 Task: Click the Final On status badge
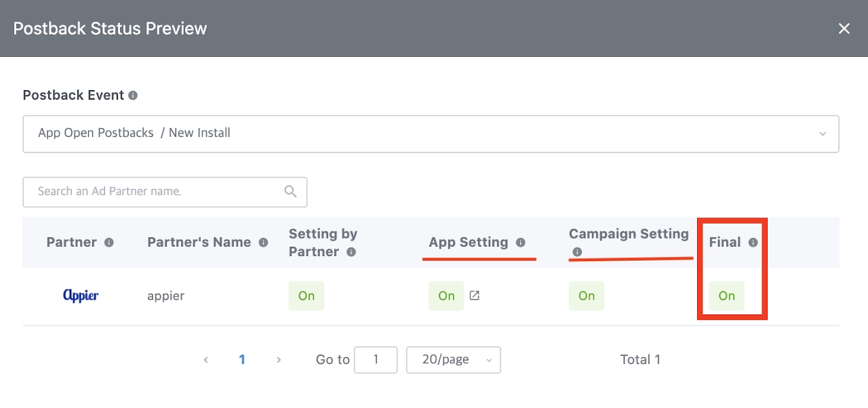pyautogui.click(x=726, y=296)
